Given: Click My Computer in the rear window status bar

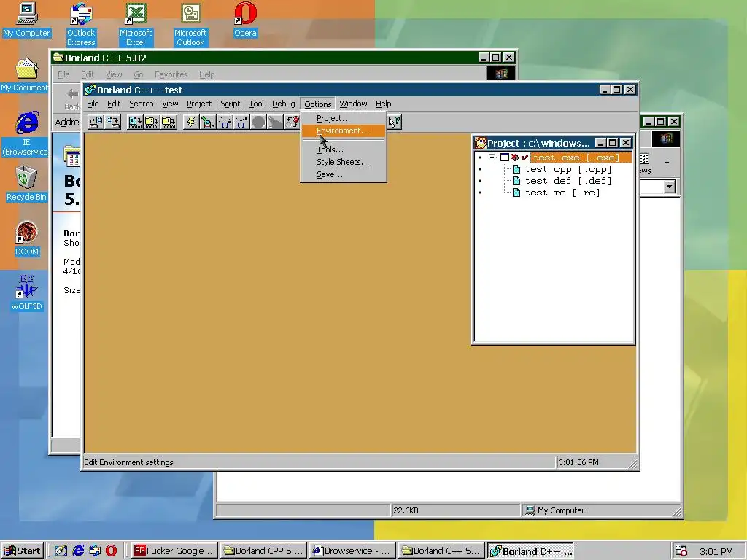Looking at the screenshot, I should [x=554, y=510].
